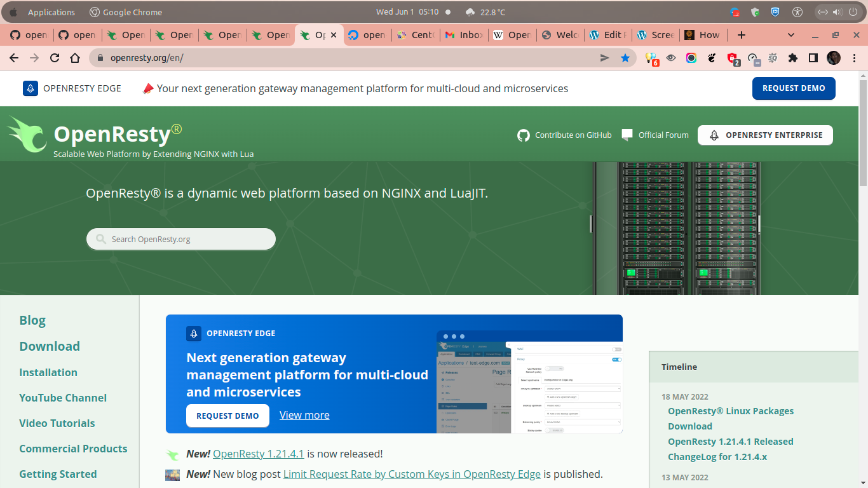Switch to the How tab
This screenshot has height=488, width=868.
pyautogui.click(x=702, y=35)
